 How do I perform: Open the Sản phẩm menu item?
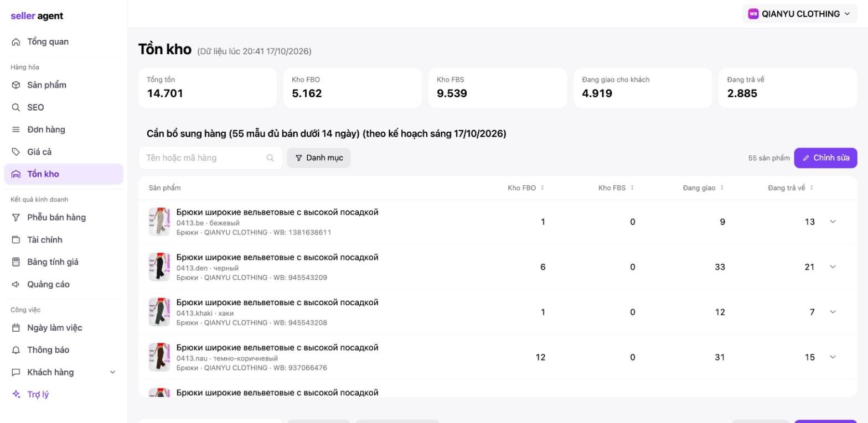(64, 85)
